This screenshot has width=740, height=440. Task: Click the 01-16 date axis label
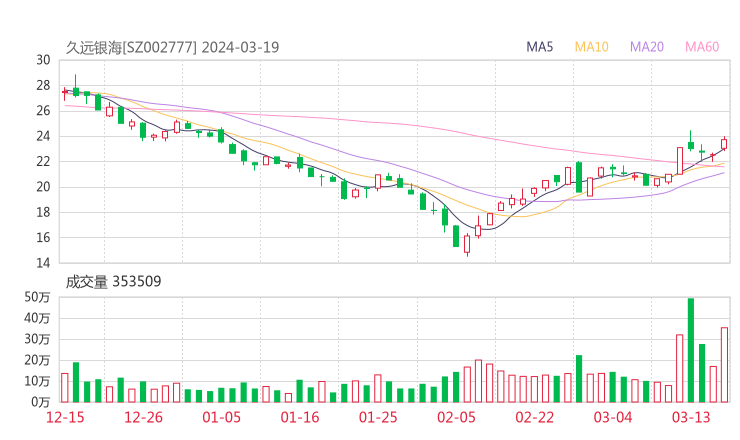tap(300, 417)
